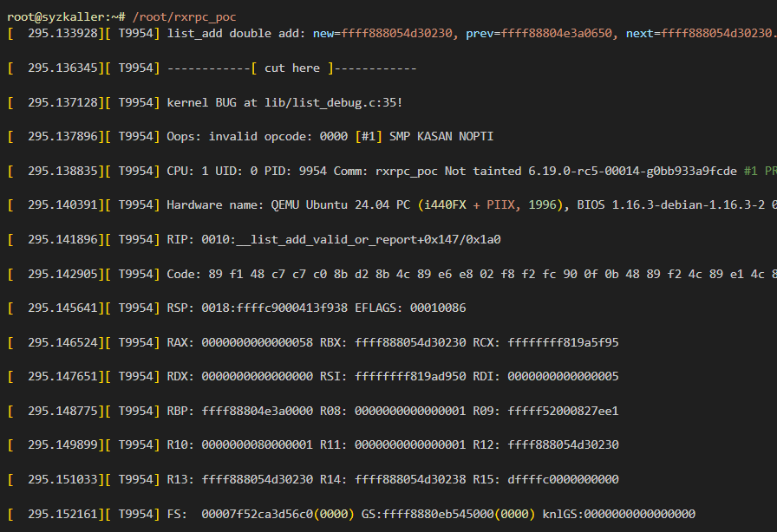777x532 pixels.
Task: Click new=ffff888054d30230 value
Action: tap(382, 33)
